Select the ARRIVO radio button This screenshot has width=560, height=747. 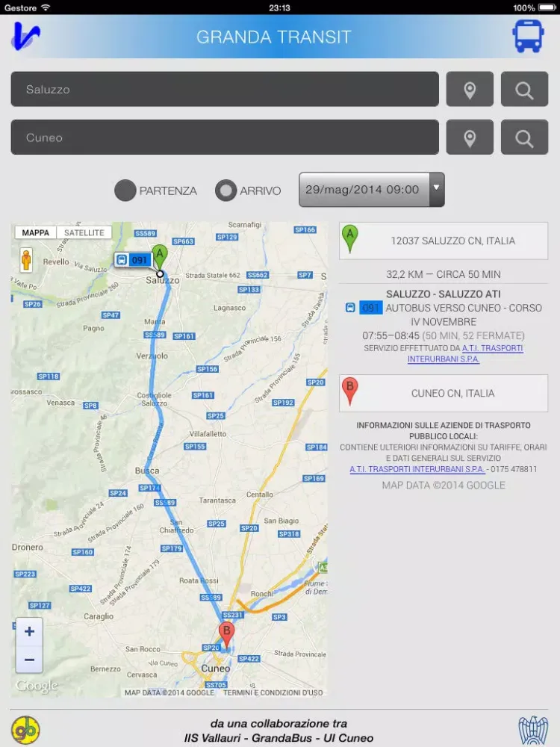pos(225,190)
